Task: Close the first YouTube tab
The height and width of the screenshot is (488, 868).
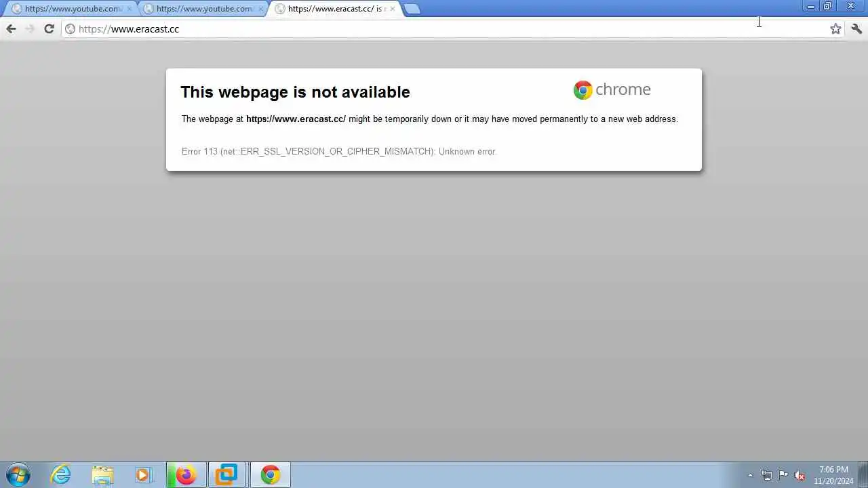Action: click(130, 9)
